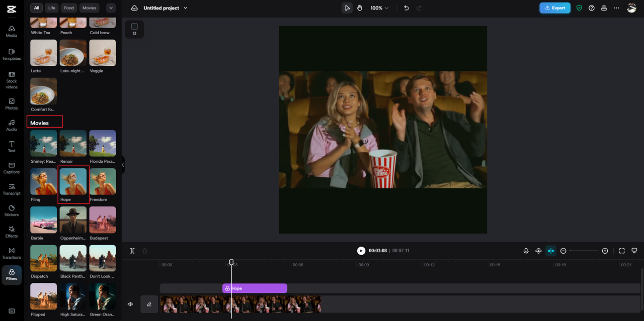Mute the video track audio
This screenshot has width=644, height=321.
pyautogui.click(x=130, y=304)
